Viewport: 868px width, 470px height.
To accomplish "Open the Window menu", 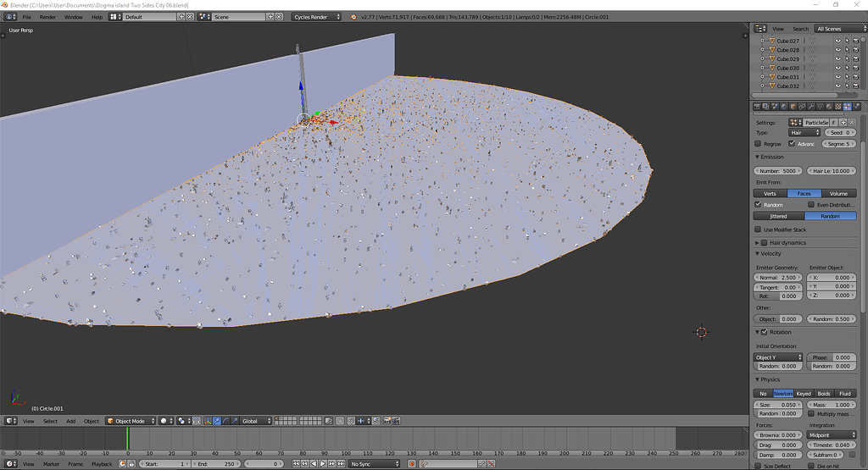I will point(74,17).
